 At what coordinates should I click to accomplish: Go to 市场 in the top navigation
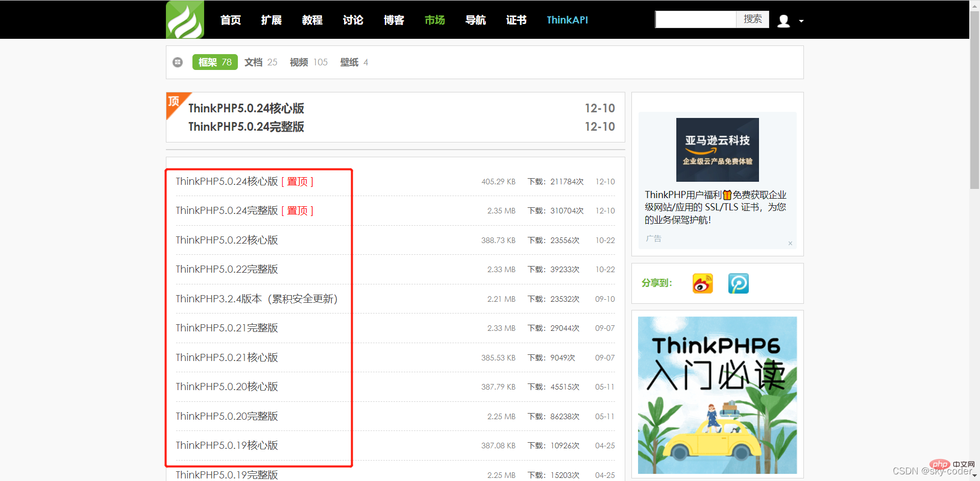435,20
